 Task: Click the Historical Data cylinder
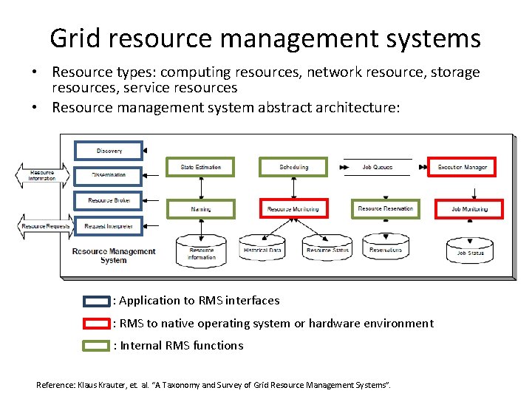pos(262,248)
